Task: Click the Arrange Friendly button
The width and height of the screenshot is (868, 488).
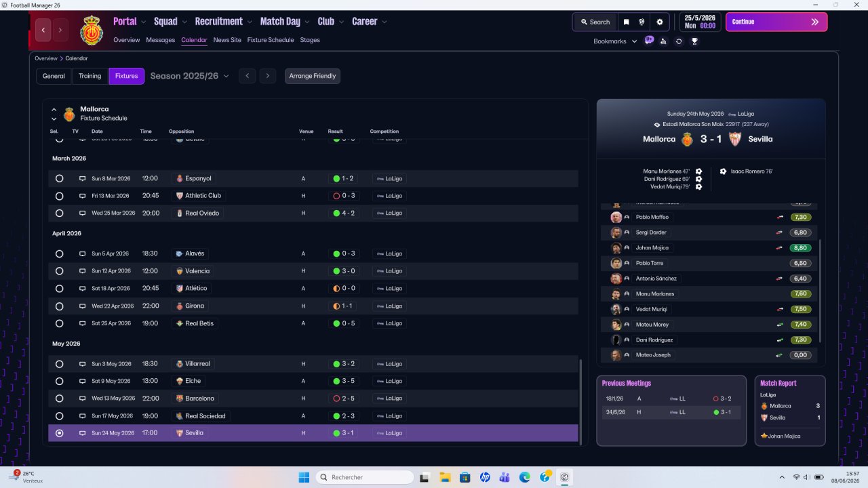Action: coord(313,76)
